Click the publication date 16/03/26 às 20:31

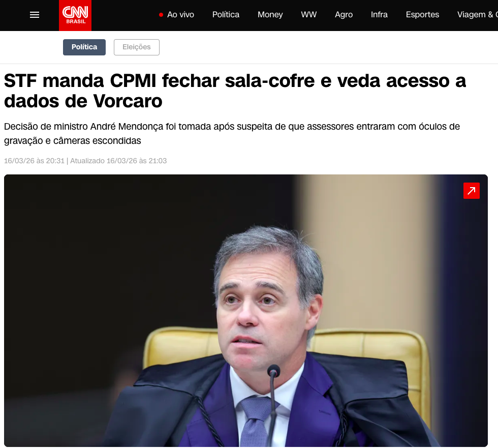pyautogui.click(x=35, y=161)
